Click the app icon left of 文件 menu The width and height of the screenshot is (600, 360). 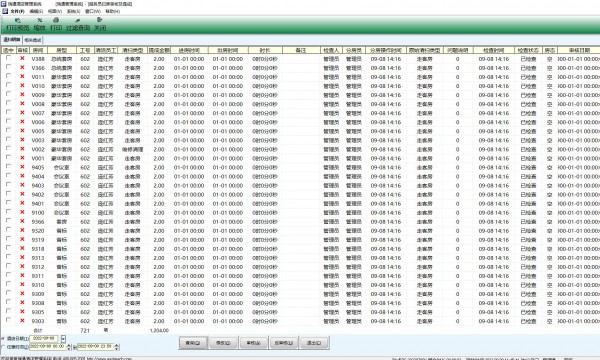point(5,11)
